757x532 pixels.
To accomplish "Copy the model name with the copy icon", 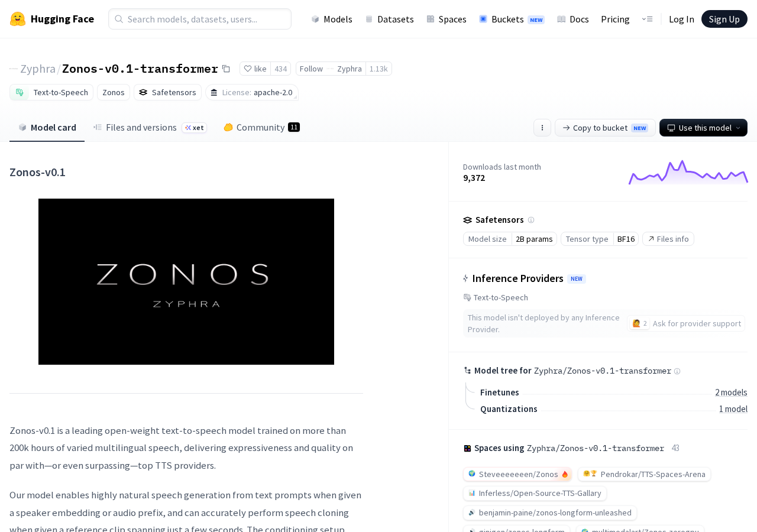I will click(x=226, y=69).
